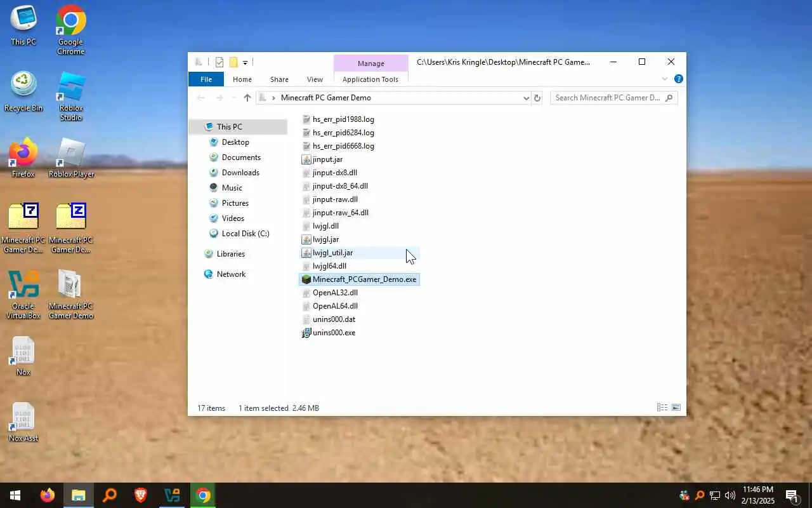Screen dimensions: 812x508
Task: Click the search magnifier icon
Action: pyautogui.click(x=669, y=98)
